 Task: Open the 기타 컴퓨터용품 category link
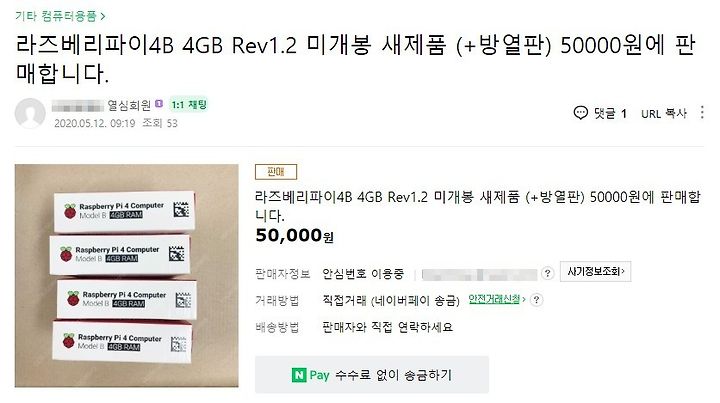pos(56,16)
